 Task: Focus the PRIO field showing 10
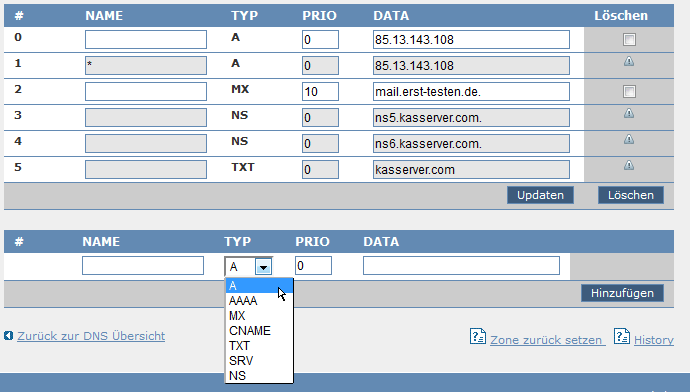coord(320,92)
